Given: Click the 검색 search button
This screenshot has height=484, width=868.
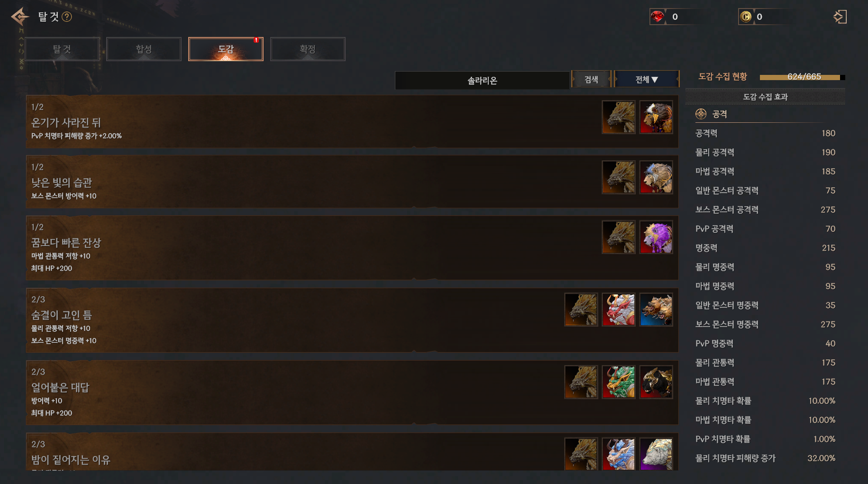Looking at the screenshot, I should pos(591,79).
